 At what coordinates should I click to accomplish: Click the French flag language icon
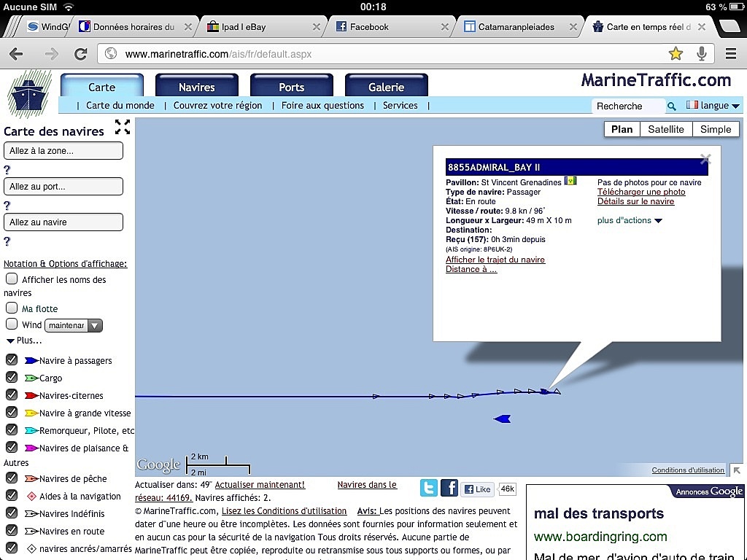click(x=692, y=105)
